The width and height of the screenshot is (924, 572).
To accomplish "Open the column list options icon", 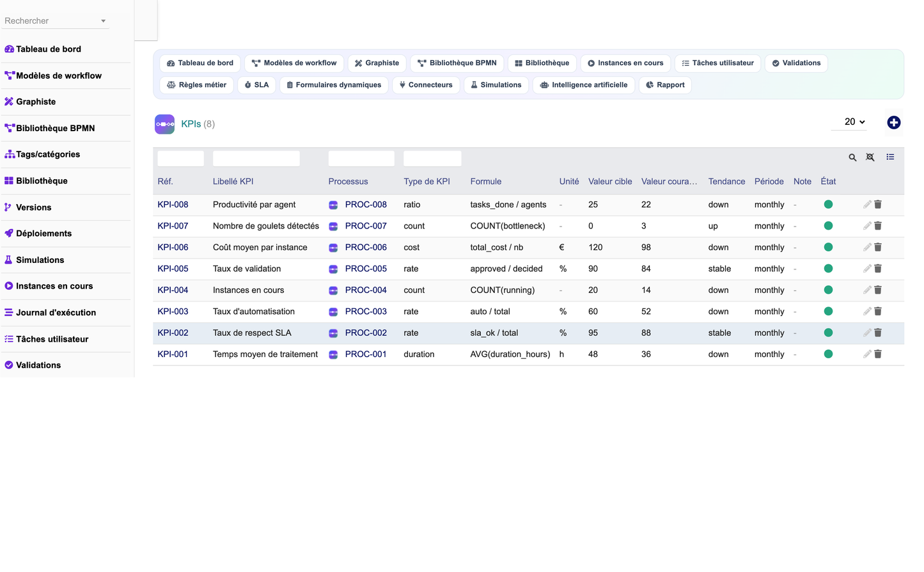I will (x=890, y=157).
